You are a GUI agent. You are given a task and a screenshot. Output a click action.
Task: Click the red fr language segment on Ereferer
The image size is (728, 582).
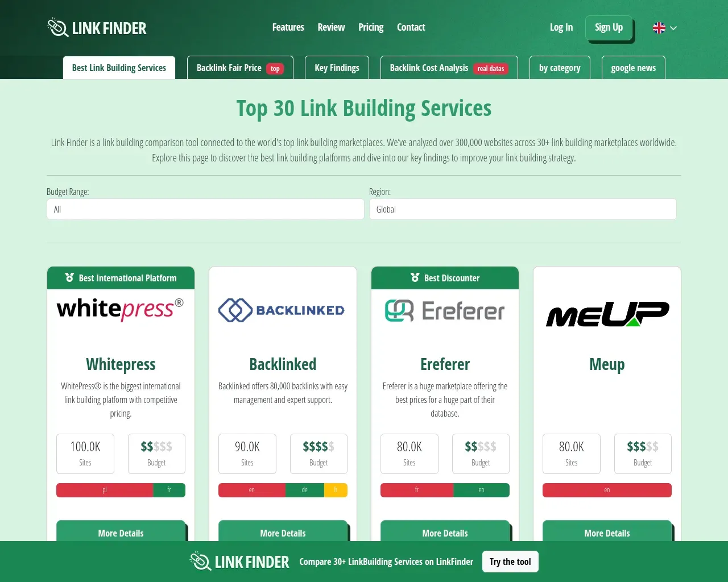click(x=417, y=490)
